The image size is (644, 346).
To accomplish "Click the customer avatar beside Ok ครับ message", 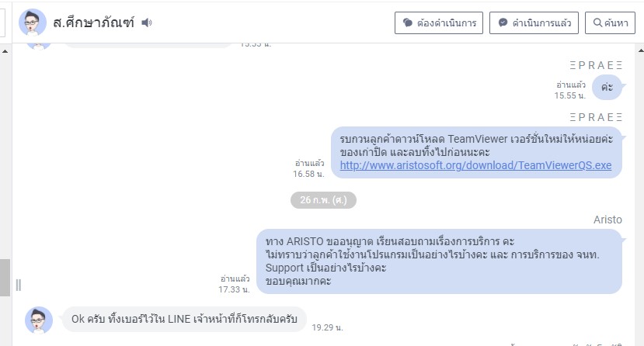I will pyautogui.click(x=39, y=320).
